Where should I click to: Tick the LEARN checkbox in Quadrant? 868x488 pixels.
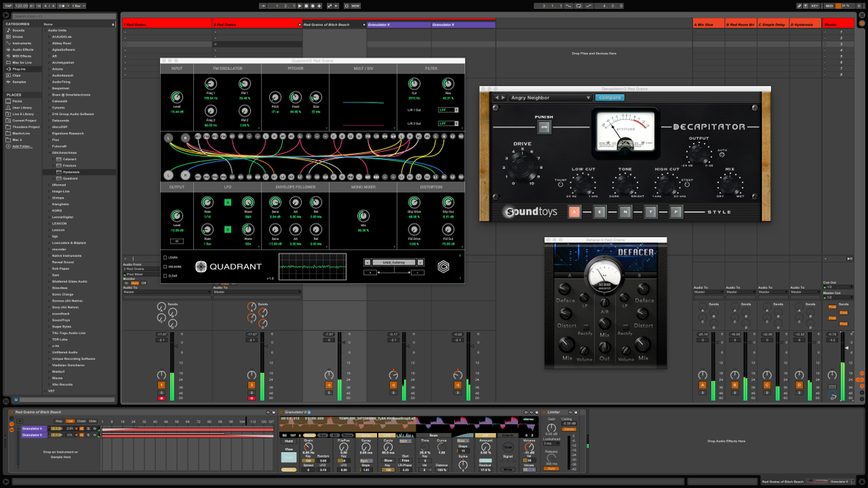point(165,257)
